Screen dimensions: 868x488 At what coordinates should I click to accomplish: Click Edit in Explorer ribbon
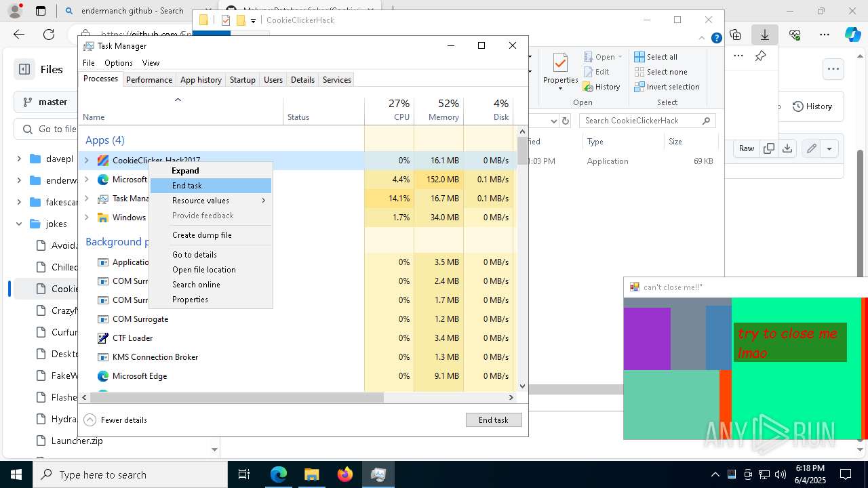pos(596,72)
